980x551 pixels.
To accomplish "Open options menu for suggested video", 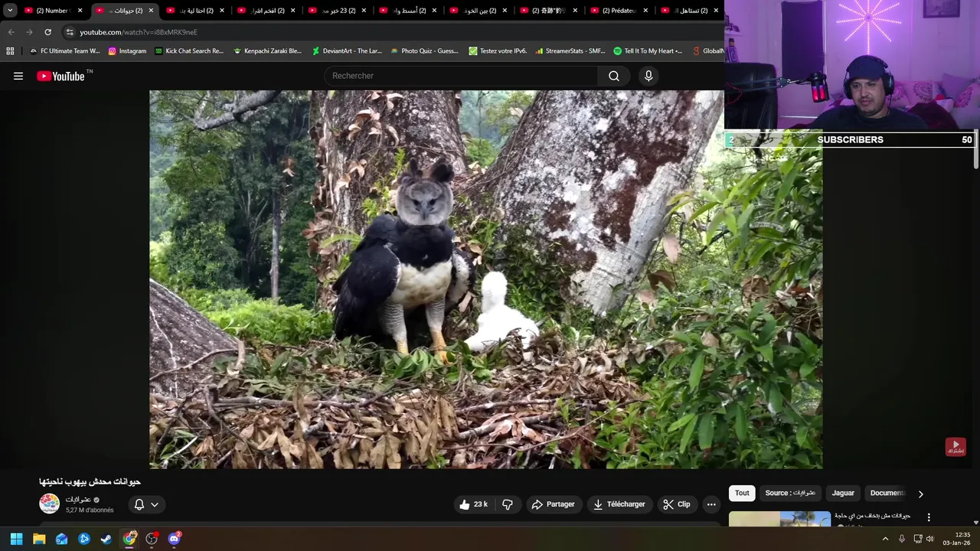I will pyautogui.click(x=929, y=517).
